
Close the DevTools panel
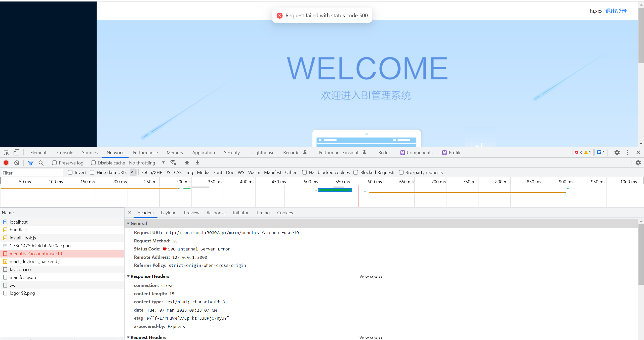pyautogui.click(x=638, y=152)
